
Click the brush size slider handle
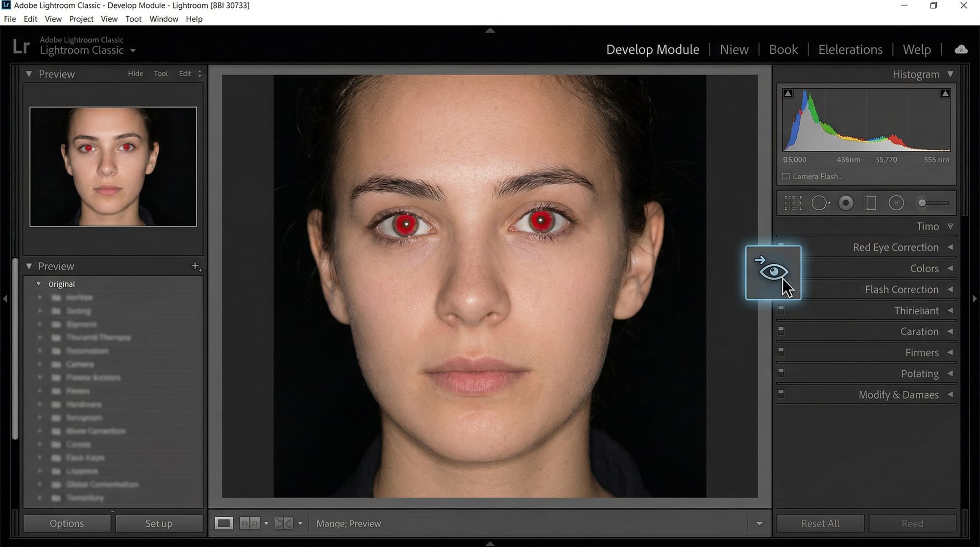[x=922, y=203]
